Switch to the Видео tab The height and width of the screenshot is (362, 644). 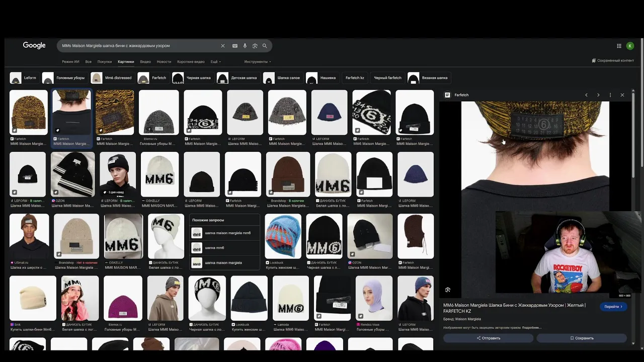tap(145, 62)
